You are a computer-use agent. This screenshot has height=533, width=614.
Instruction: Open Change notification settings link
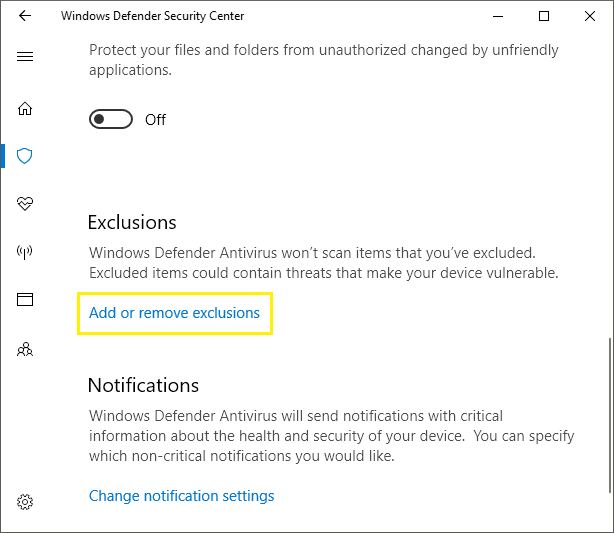[181, 496]
